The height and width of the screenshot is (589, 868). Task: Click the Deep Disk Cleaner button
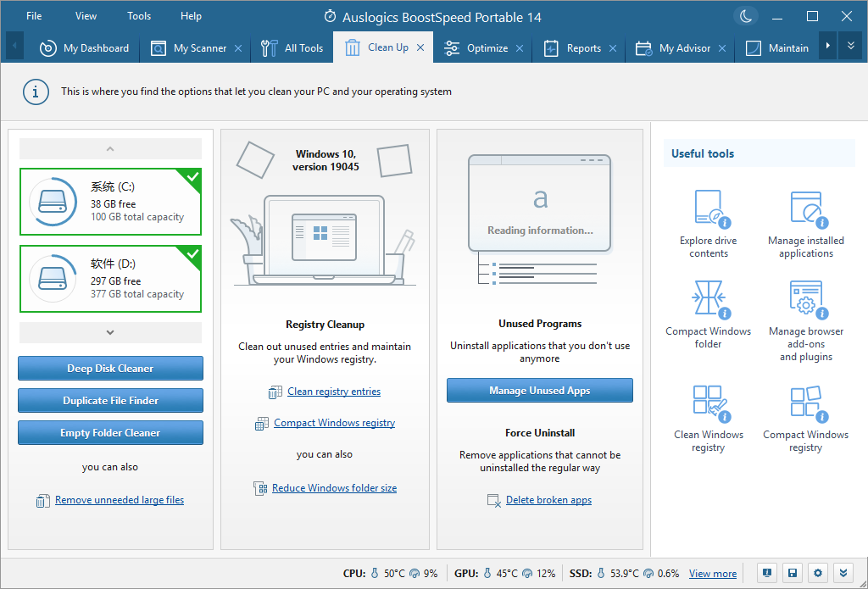click(110, 369)
